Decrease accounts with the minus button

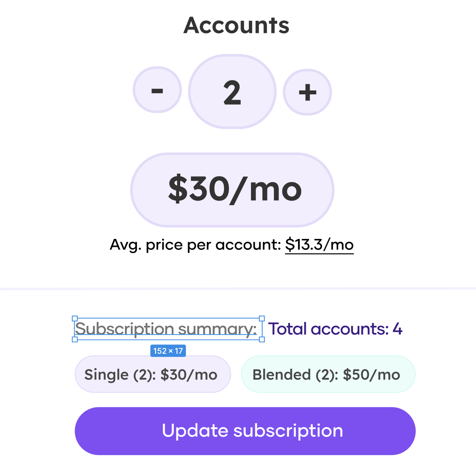pos(157,90)
